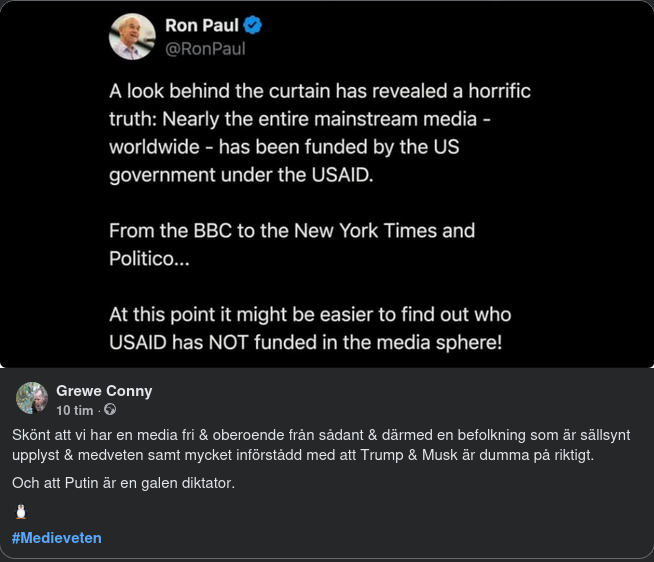Viewport: 654px width, 562px height.
Task: Click the "10 tim" post timestamp
Action: 75,410
